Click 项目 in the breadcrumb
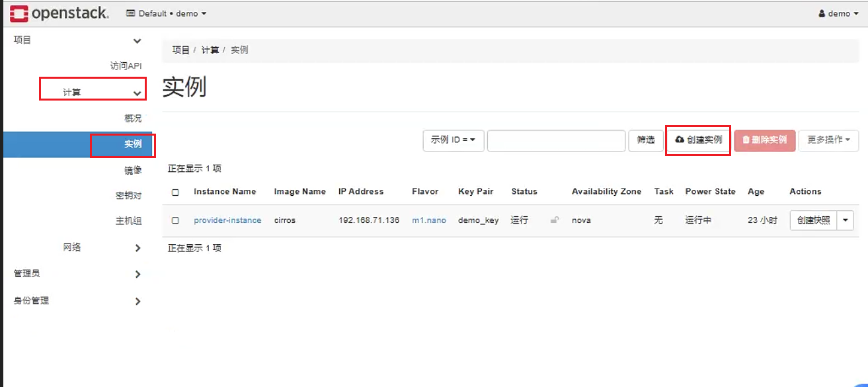 pyautogui.click(x=180, y=50)
